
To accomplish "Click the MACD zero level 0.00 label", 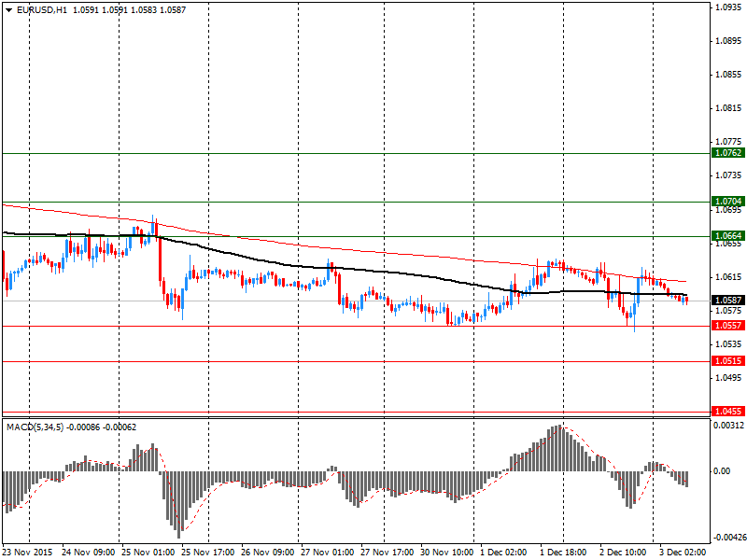I will pyautogui.click(x=722, y=471).
